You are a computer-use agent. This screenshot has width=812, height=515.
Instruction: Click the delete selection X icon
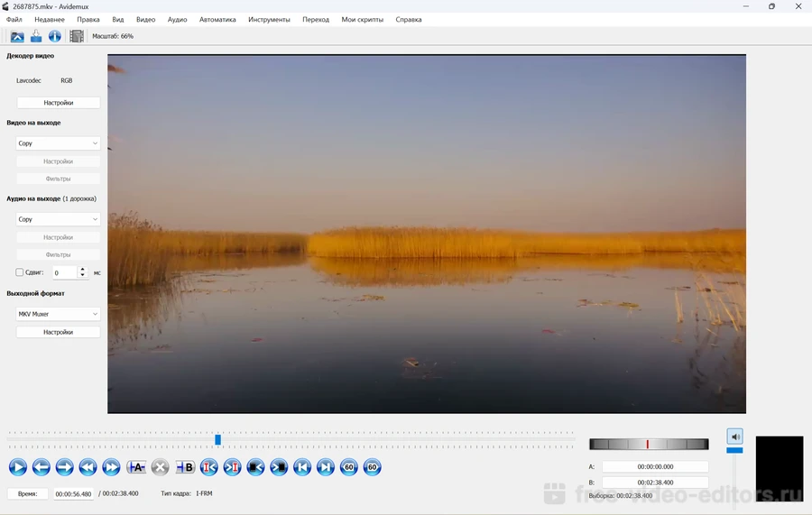click(x=161, y=467)
